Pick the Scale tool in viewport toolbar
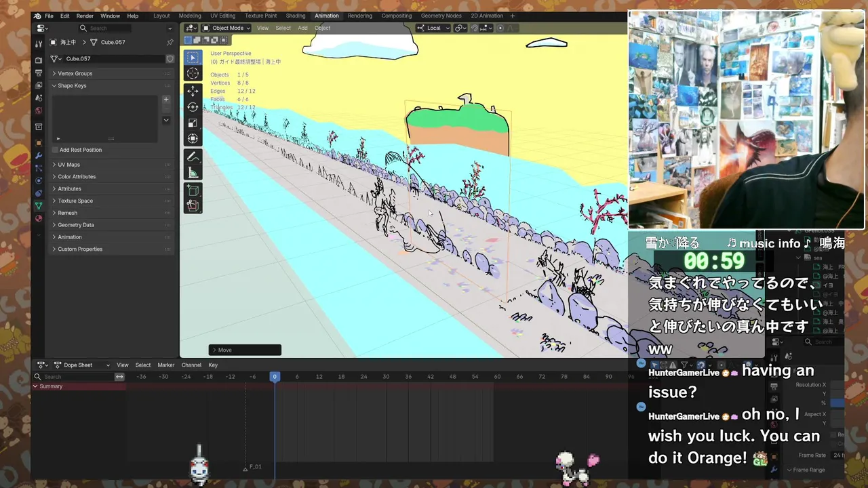 (x=193, y=123)
